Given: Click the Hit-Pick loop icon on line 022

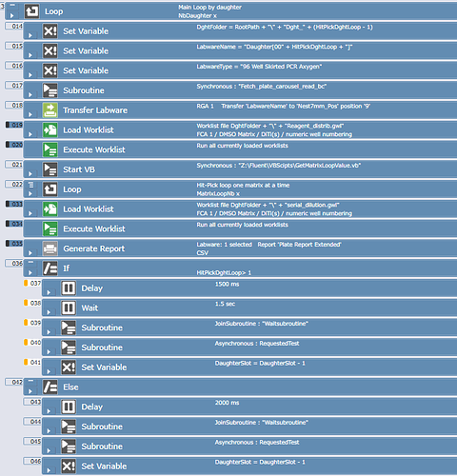Looking at the screenshot, I should click(x=50, y=189).
